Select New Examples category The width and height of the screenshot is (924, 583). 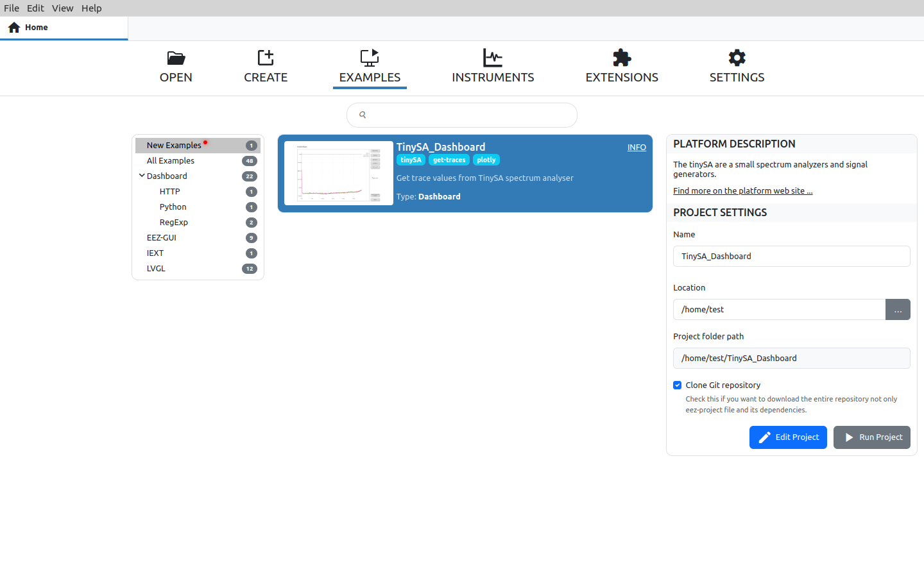coord(198,146)
